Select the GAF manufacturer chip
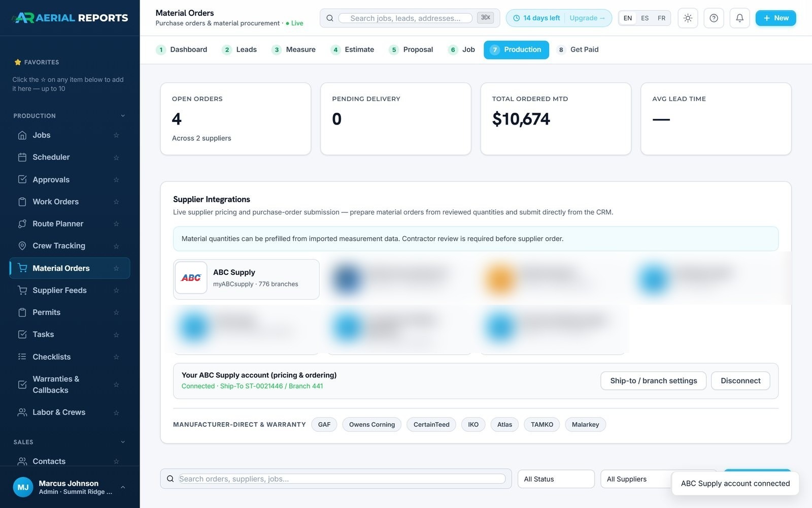This screenshot has width=812, height=508. click(x=324, y=425)
